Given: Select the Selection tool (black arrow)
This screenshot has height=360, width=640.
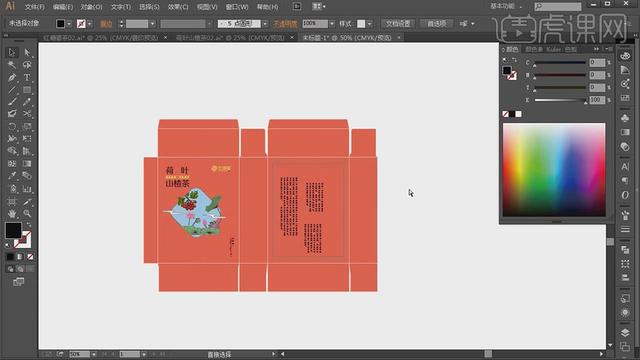Looking at the screenshot, I should (x=12, y=52).
